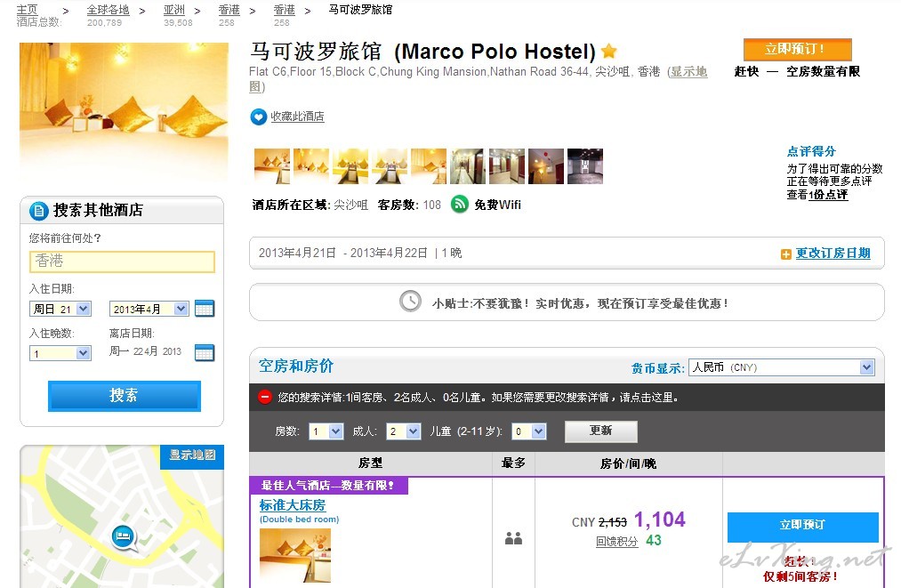Click the blue 搜索 button
This screenshot has height=588, width=901.
125,396
